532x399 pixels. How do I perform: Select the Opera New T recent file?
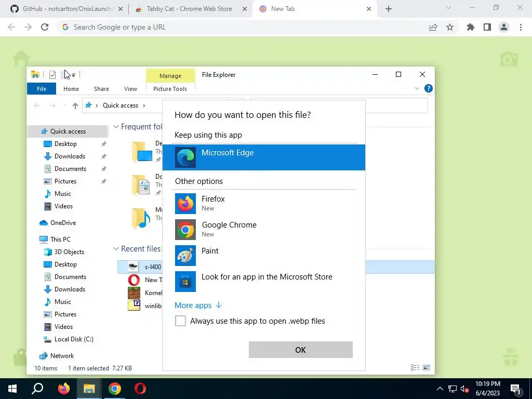click(145, 280)
